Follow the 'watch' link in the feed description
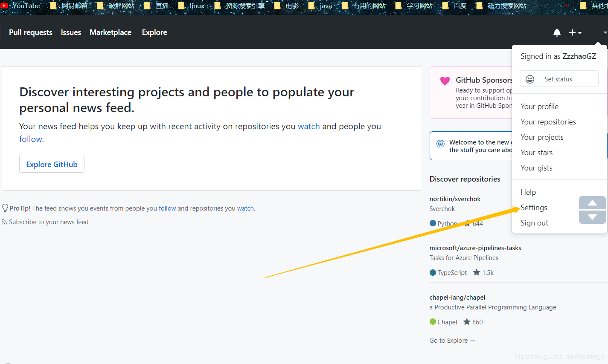 coord(308,126)
